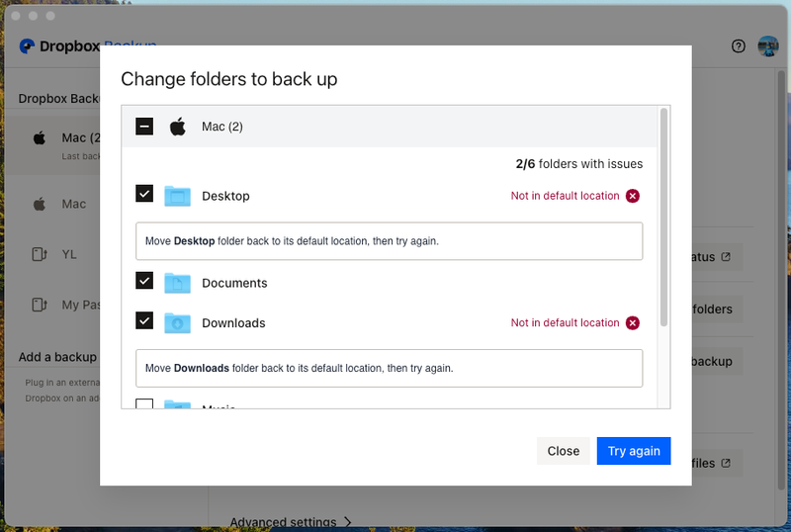Image resolution: width=791 pixels, height=532 pixels.
Task: Click the Apple icon in Mac (2) header
Action: pyautogui.click(x=178, y=127)
